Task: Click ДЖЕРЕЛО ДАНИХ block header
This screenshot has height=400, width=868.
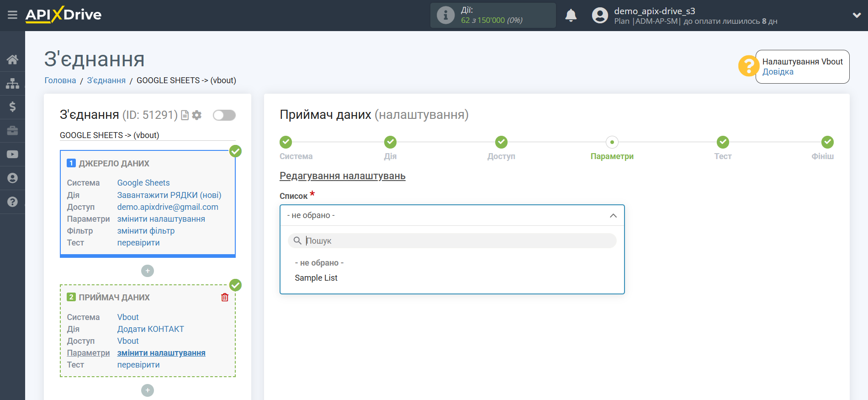Action: pyautogui.click(x=114, y=164)
